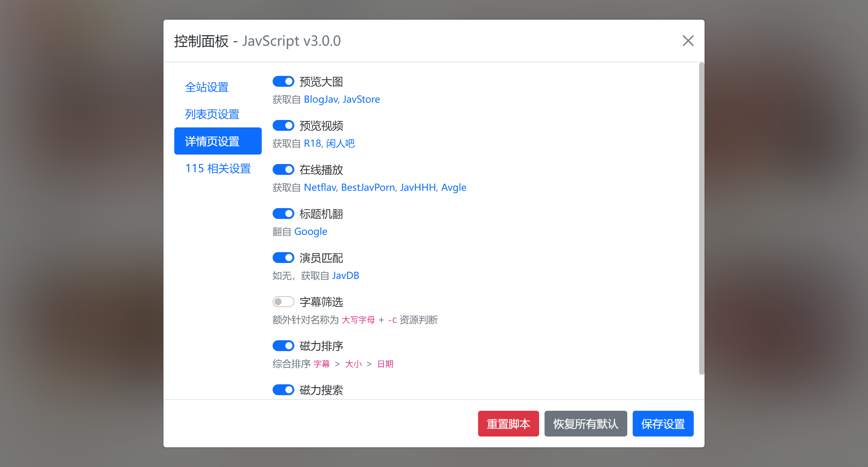Switch to the 全站设置 tab
868x467 pixels.
(x=207, y=87)
